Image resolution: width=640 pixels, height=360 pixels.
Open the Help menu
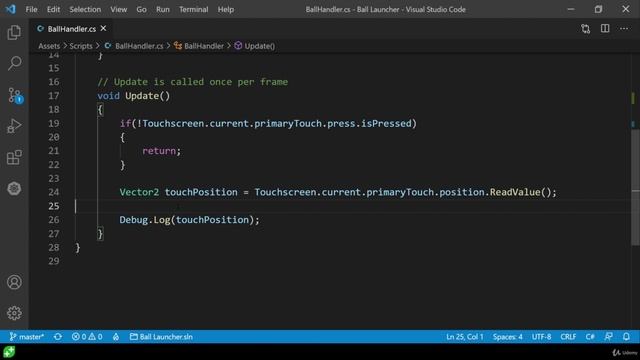pos(226,9)
